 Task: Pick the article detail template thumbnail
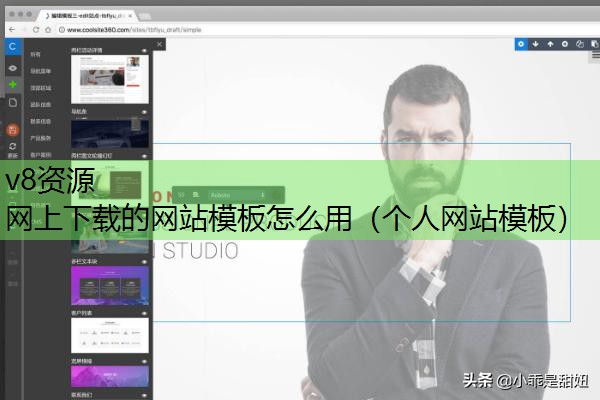click(110, 79)
